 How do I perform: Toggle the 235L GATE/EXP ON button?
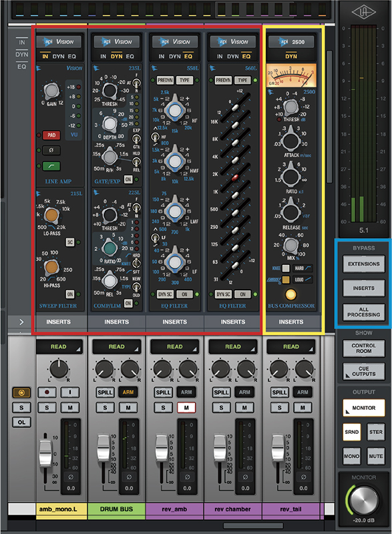click(128, 179)
